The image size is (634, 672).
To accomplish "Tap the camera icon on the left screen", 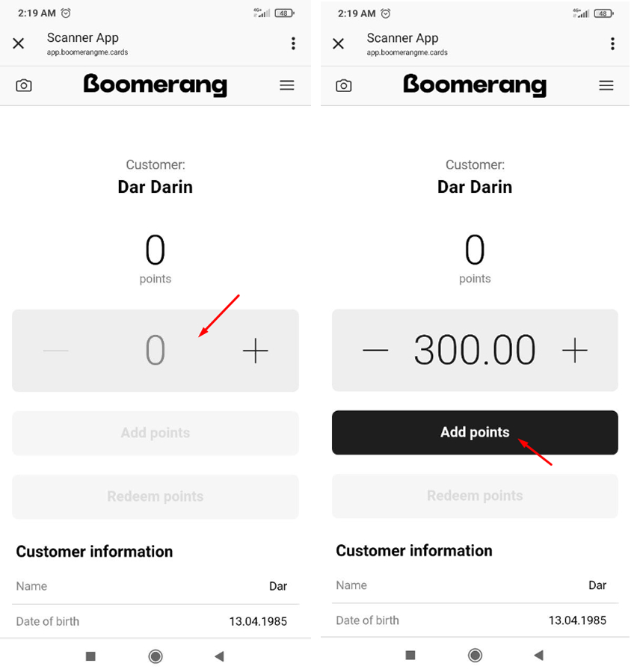I will click(24, 85).
